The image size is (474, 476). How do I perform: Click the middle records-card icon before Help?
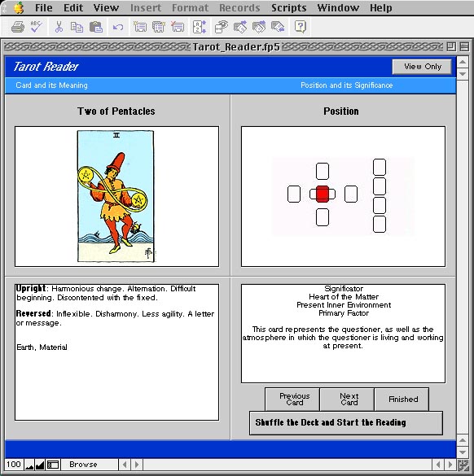259,27
